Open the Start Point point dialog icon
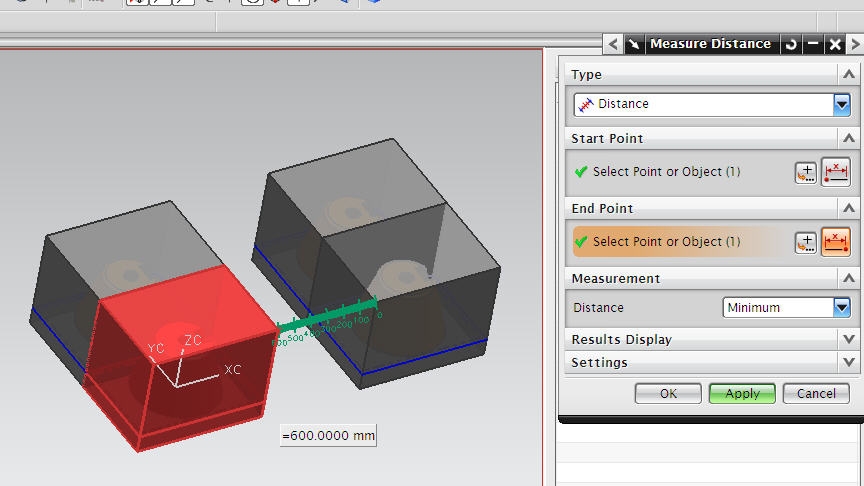The height and width of the screenshot is (486, 864). pos(806,172)
